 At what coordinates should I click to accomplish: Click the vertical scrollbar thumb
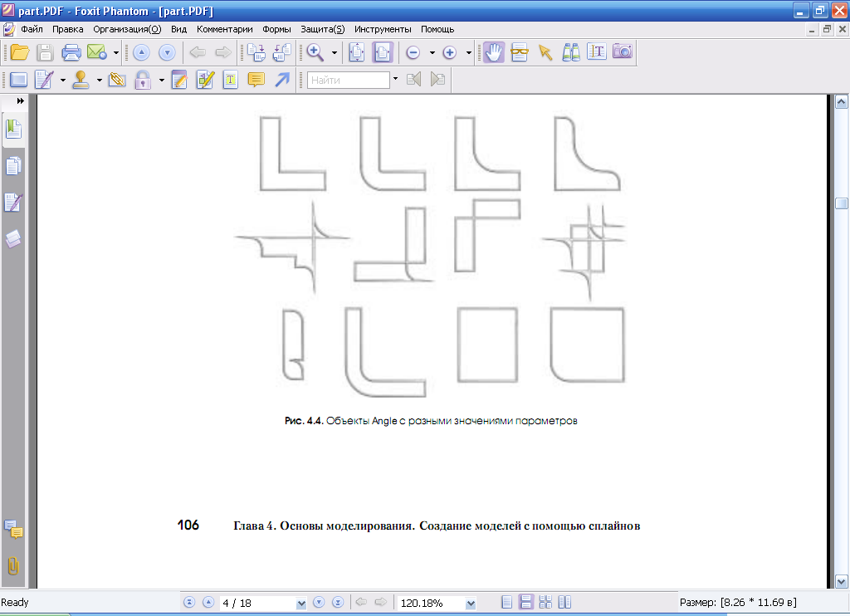click(841, 203)
